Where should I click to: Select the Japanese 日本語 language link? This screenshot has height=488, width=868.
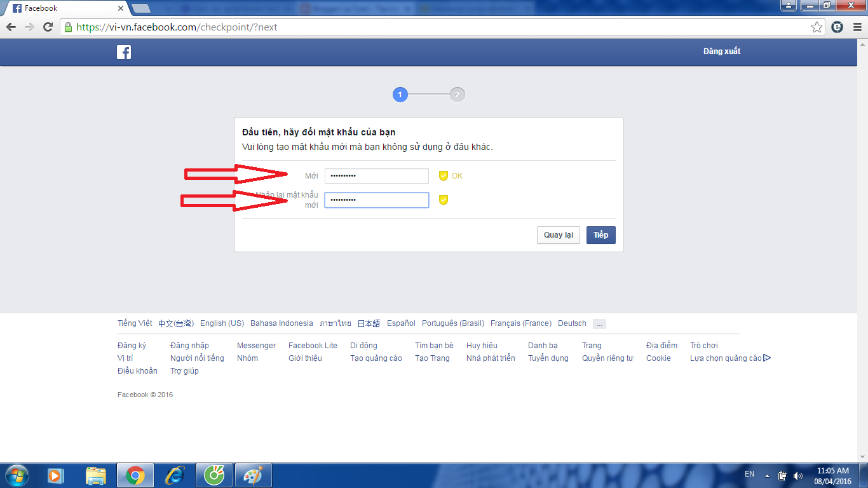click(369, 323)
